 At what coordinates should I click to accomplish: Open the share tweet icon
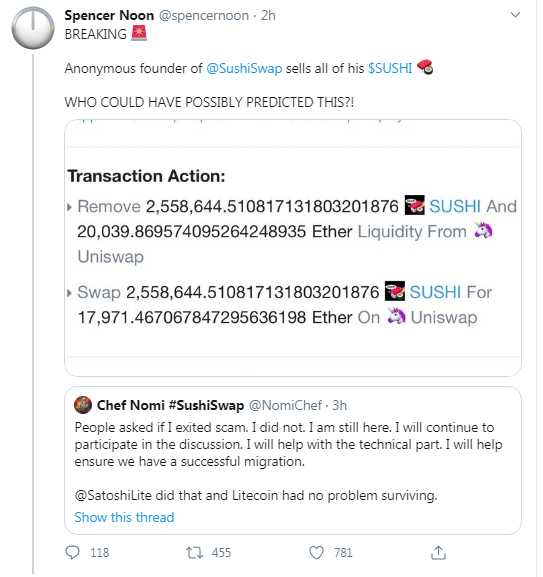click(x=438, y=552)
